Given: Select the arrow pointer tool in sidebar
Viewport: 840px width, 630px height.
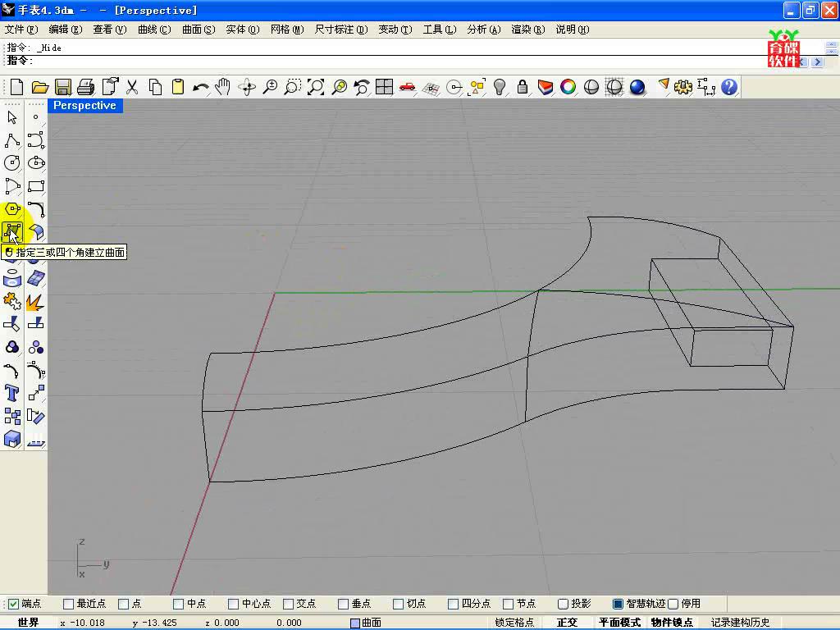Looking at the screenshot, I should [x=11, y=117].
